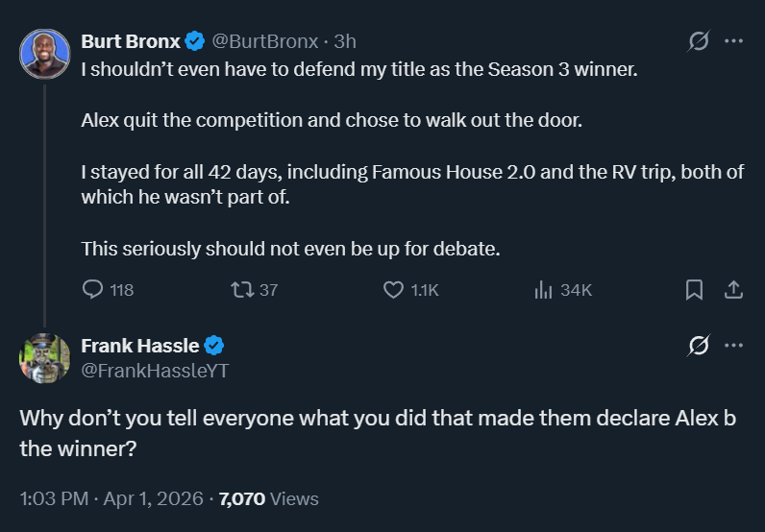Click Grok icon on Burt's tweet
This screenshot has width=765, height=532.
[699, 41]
